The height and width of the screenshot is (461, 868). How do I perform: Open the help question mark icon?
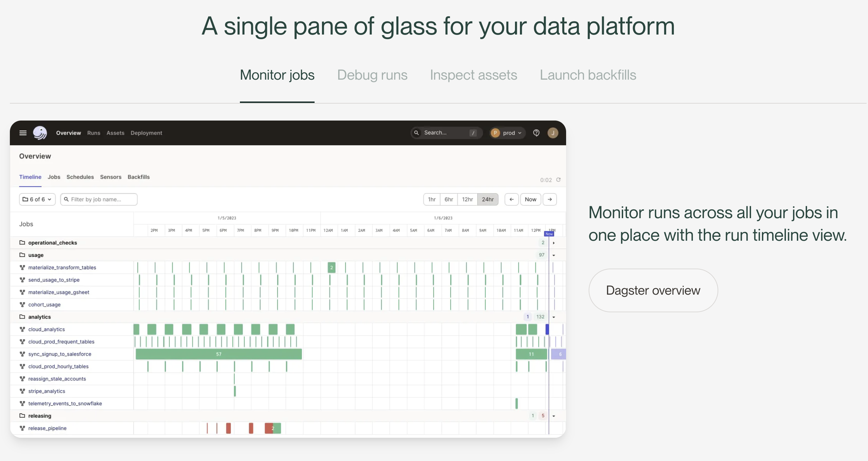click(x=536, y=133)
